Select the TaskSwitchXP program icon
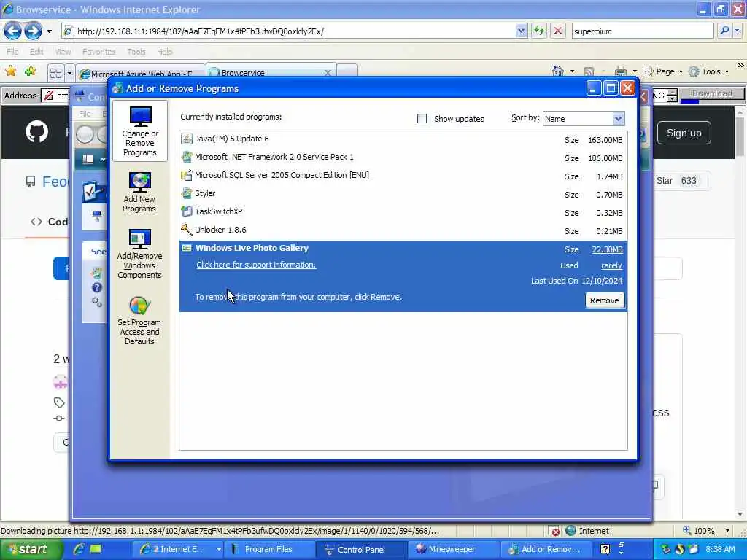 tap(187, 211)
